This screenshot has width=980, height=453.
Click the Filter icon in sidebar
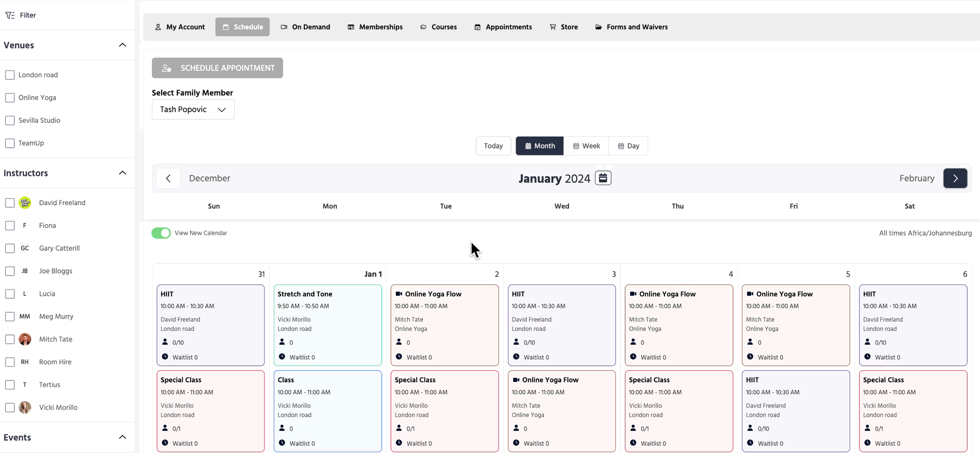[10, 15]
